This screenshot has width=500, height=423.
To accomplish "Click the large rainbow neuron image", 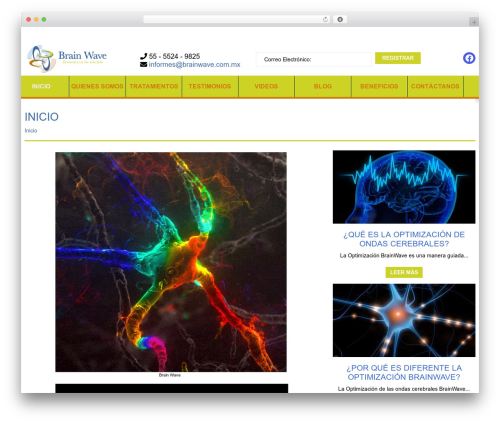I will 171,262.
